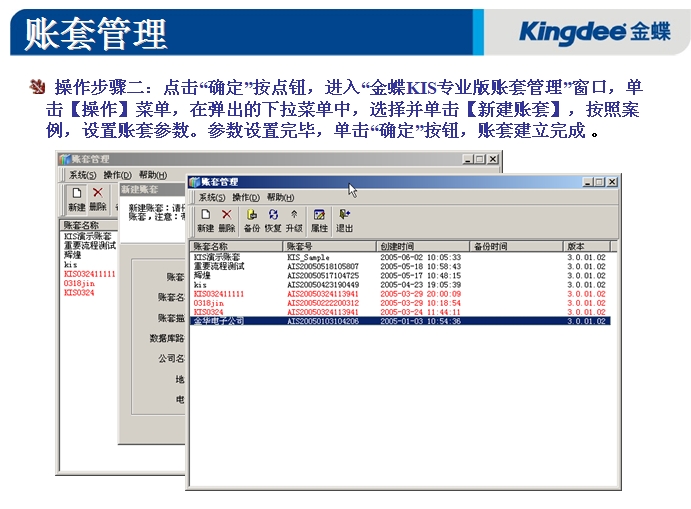Sort by the 版本 column header
The height and width of the screenshot is (509, 691).
pos(587,246)
